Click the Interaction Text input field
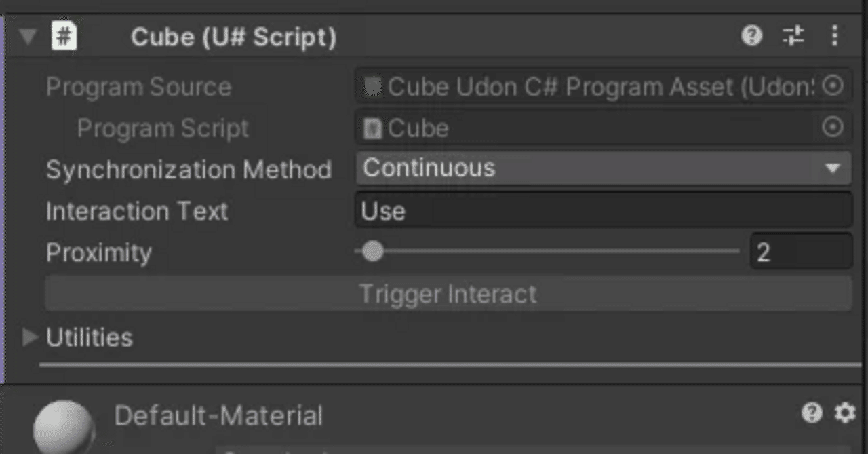Screen dimensions: 868x454 [x=603, y=210]
